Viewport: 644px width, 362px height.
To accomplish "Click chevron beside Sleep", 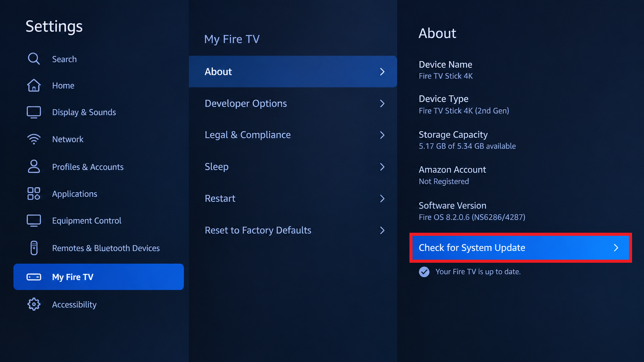I will [x=382, y=167].
